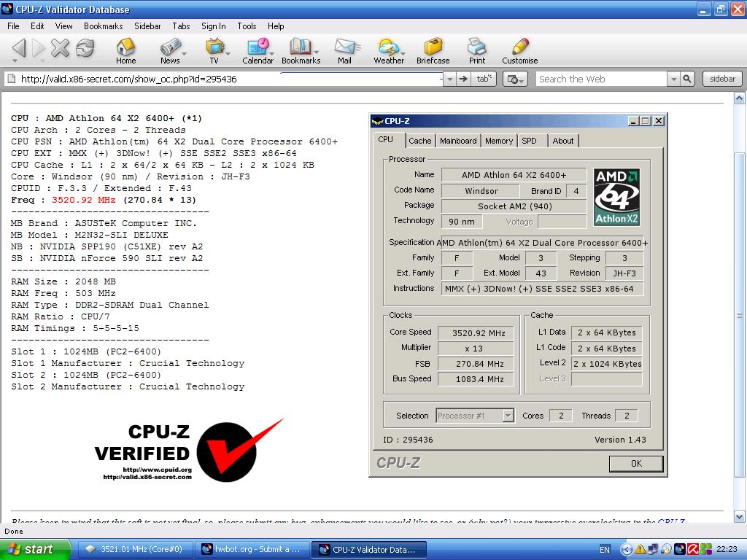Switch to hwbot.org taskbar window
Screen dimensions: 747x560
point(252,549)
